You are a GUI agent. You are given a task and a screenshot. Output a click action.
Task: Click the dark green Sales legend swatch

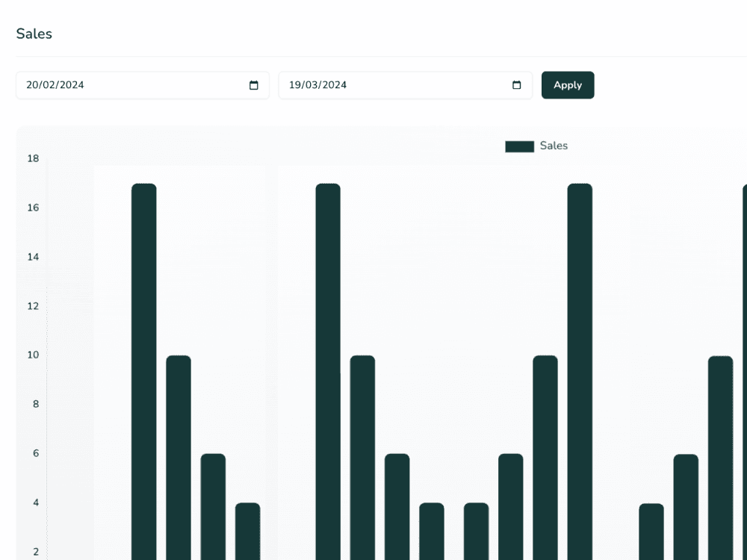[519, 146]
